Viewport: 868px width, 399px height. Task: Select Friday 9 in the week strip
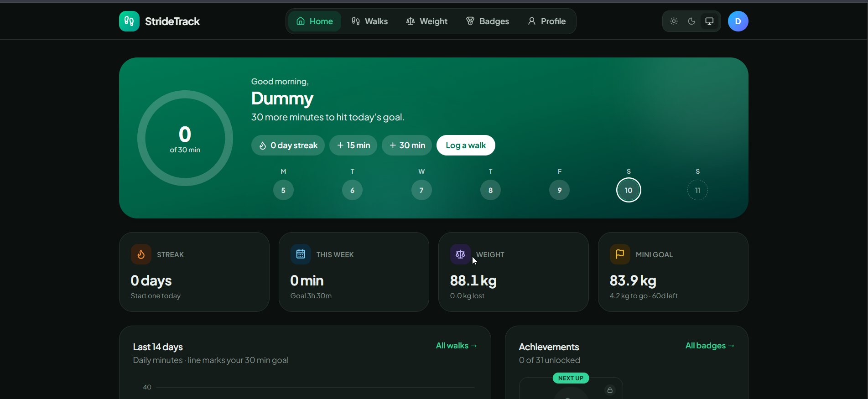pos(559,190)
